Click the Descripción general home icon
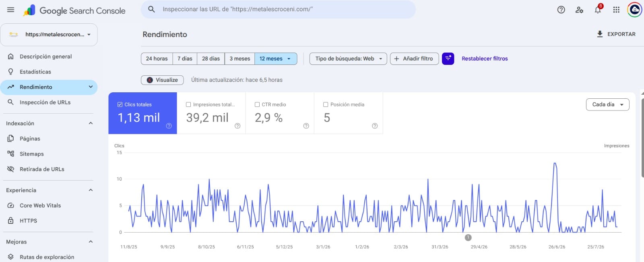 point(11,56)
